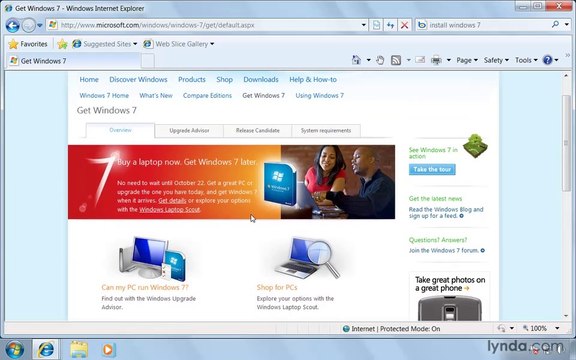Image resolution: width=576 pixels, height=360 pixels.
Task: Click the Shop for PCs link
Action: tap(277, 287)
